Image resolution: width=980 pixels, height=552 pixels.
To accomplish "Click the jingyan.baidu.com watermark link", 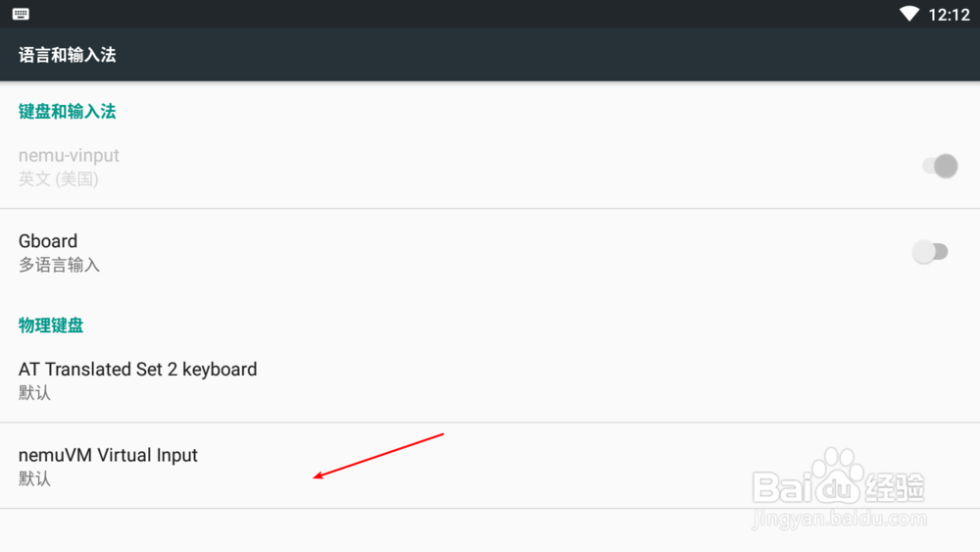I will pyautogui.click(x=839, y=519).
